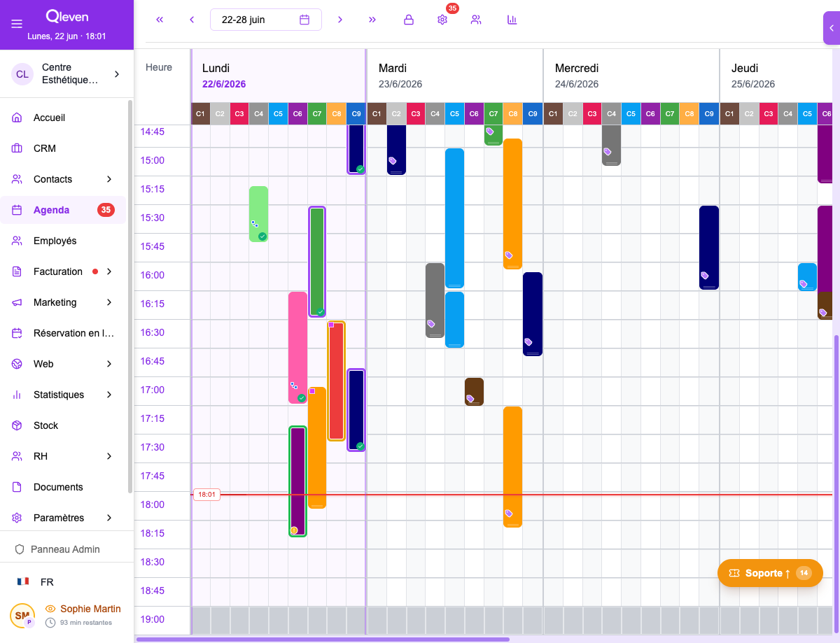This screenshot has width=840, height=643.
Task: Click the Heure column header
Action: pos(159,67)
